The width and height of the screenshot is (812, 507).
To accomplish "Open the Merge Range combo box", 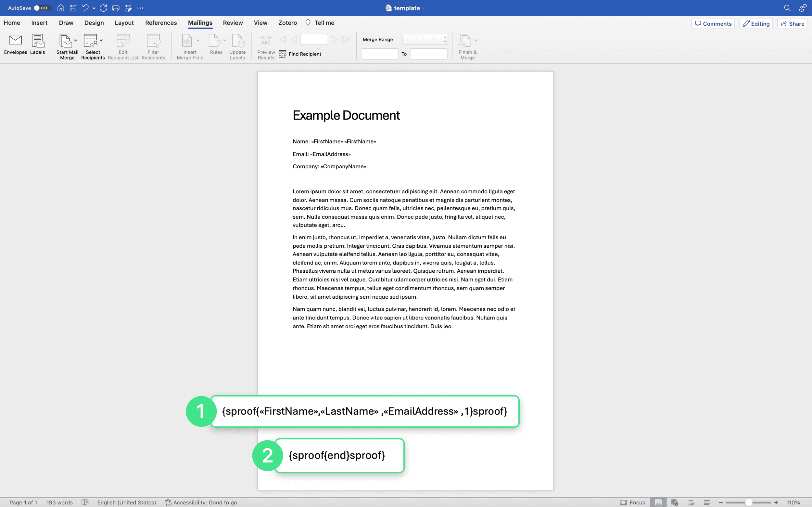I will (425, 40).
